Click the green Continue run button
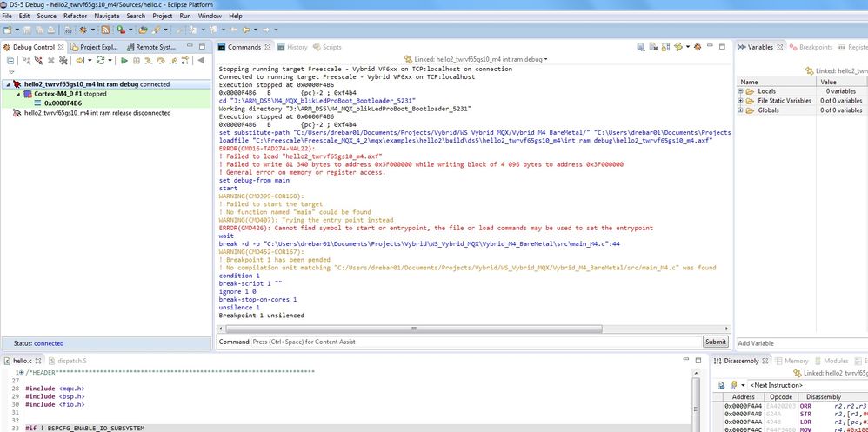This screenshot has height=432, width=868. (124, 61)
